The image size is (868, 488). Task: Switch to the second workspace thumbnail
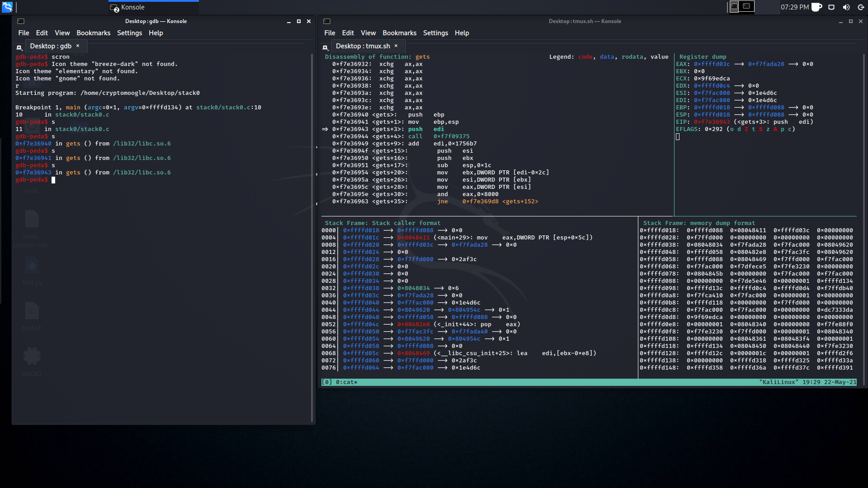[x=746, y=6]
